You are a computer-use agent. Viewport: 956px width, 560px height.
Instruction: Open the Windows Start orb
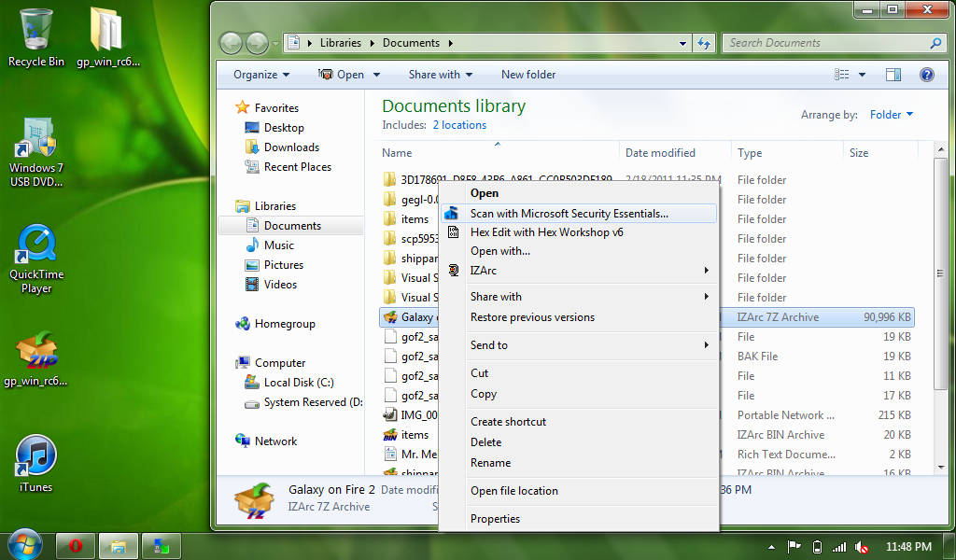pyautogui.click(x=25, y=544)
